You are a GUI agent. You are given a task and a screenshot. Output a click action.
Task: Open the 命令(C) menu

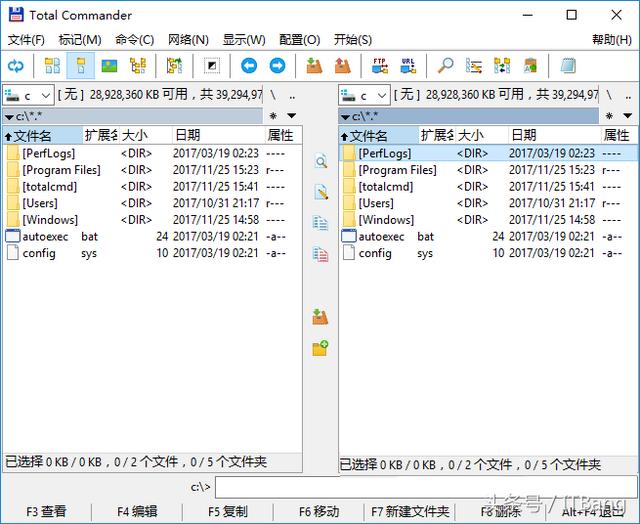pos(135,40)
